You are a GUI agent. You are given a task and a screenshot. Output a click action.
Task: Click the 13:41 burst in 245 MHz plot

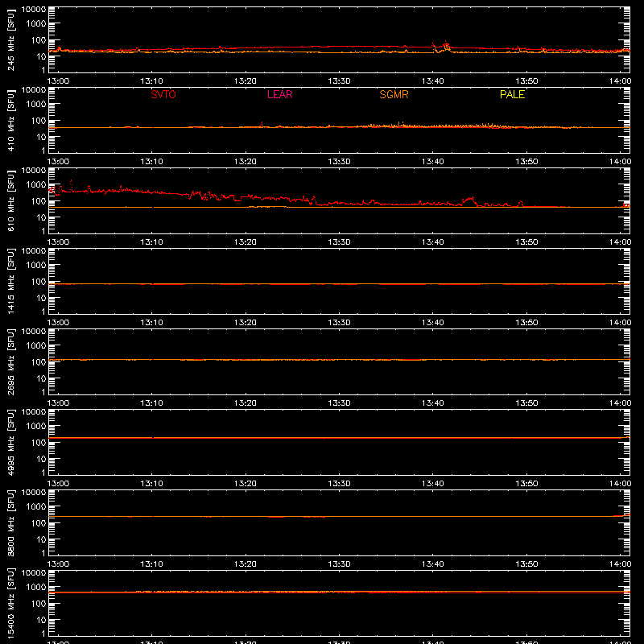click(446, 46)
